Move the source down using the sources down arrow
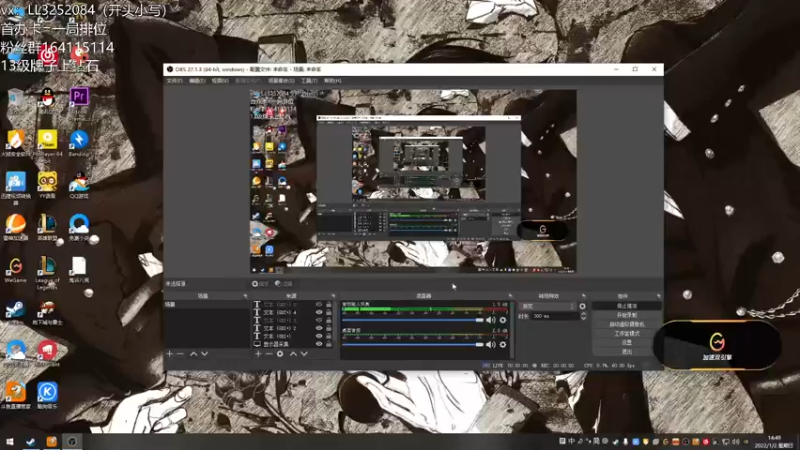800x450 pixels. pos(304,354)
